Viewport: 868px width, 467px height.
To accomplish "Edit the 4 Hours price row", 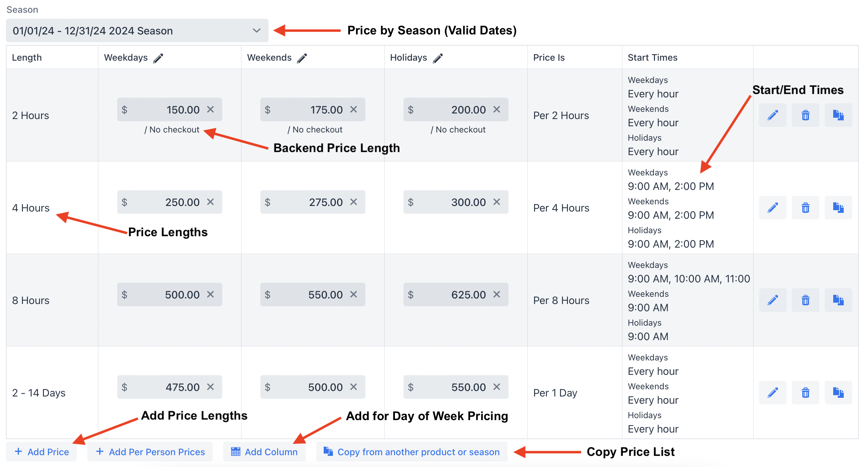I will point(773,208).
